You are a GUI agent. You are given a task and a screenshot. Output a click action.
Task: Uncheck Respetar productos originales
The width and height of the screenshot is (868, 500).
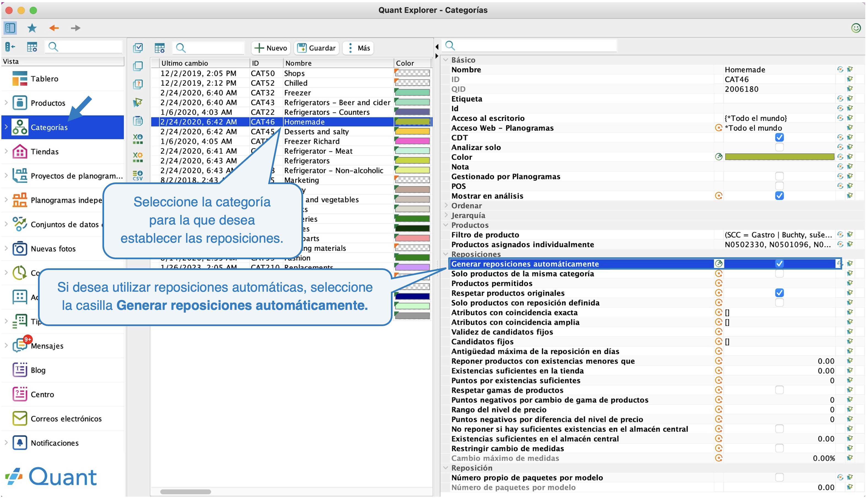(779, 293)
